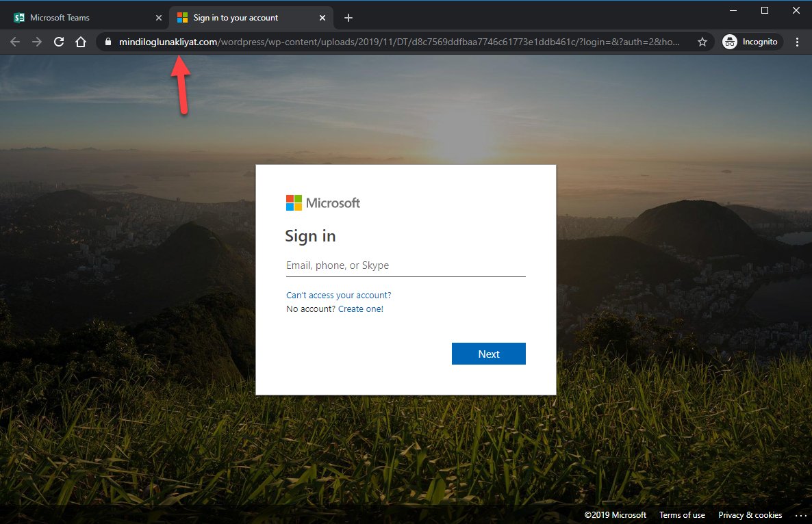Open the Terms of use footer link
Viewport: 812px width, 524px height.
click(682, 514)
